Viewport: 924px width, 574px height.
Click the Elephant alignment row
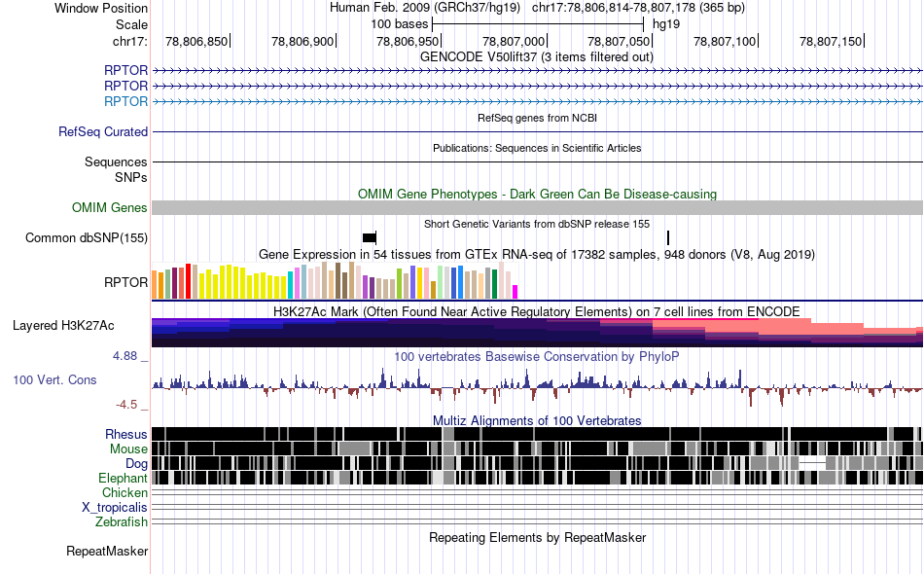[x=537, y=478]
